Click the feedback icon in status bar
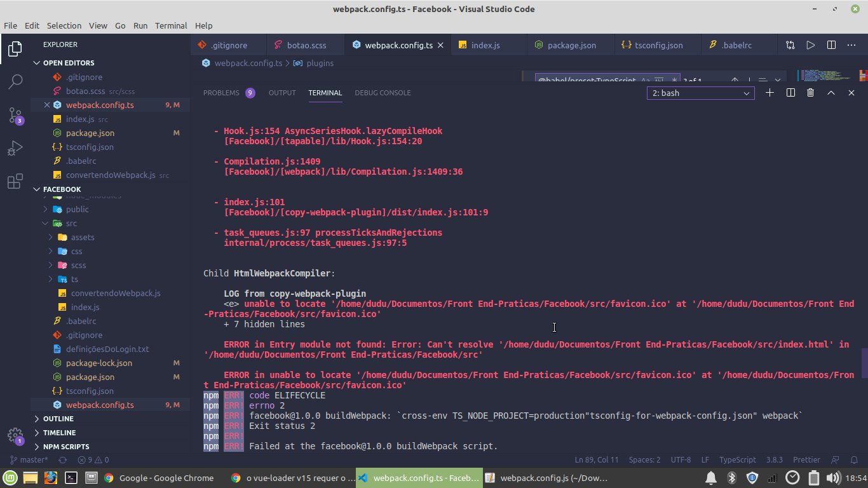The width and height of the screenshot is (868, 488). (836, 459)
